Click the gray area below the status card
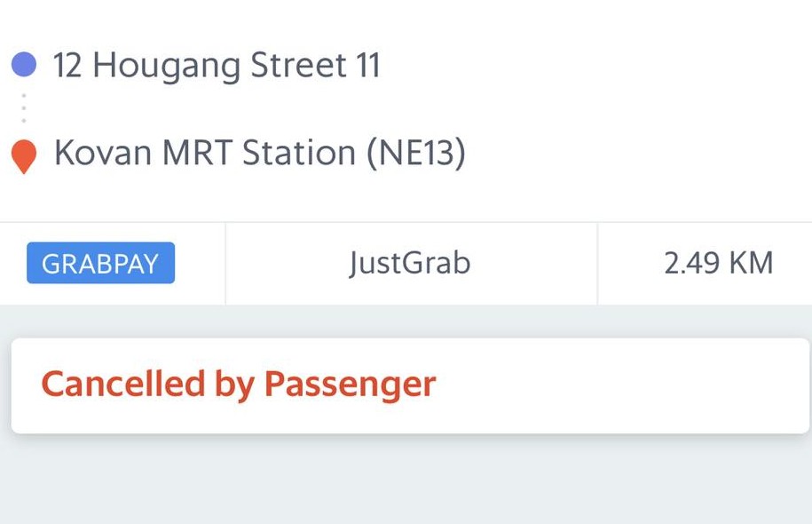Viewport: 812px width, 524px height. coord(406,480)
